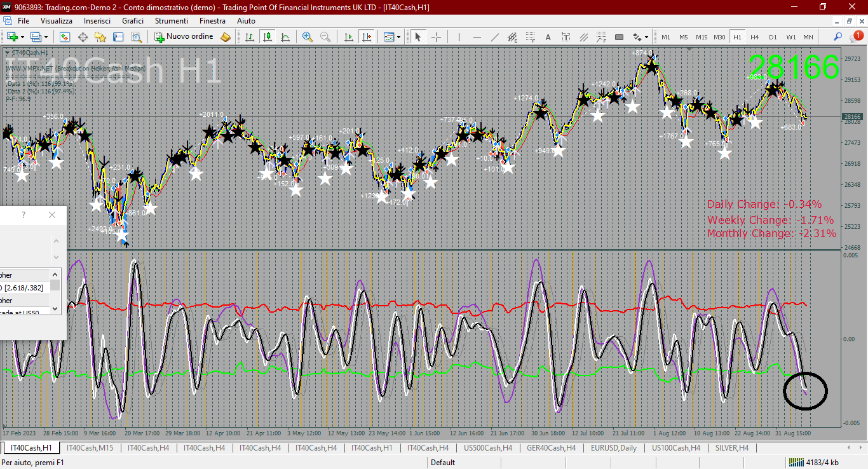The width and height of the screenshot is (868, 469).
Task: Select the equidistant channel tool
Action: pos(512,37)
